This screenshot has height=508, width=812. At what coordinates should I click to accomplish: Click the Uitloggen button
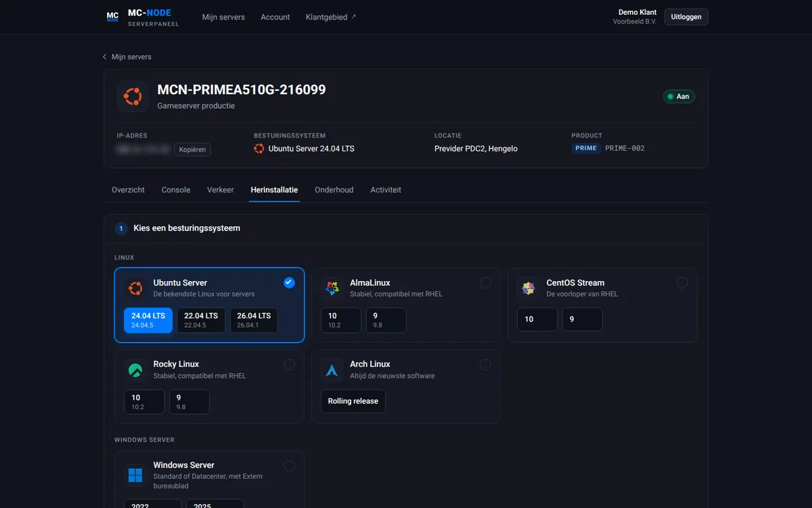click(x=686, y=17)
